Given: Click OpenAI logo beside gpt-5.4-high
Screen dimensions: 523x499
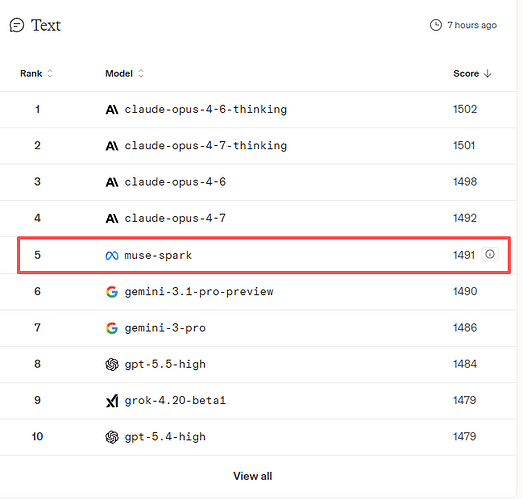Looking at the screenshot, I should tap(112, 437).
